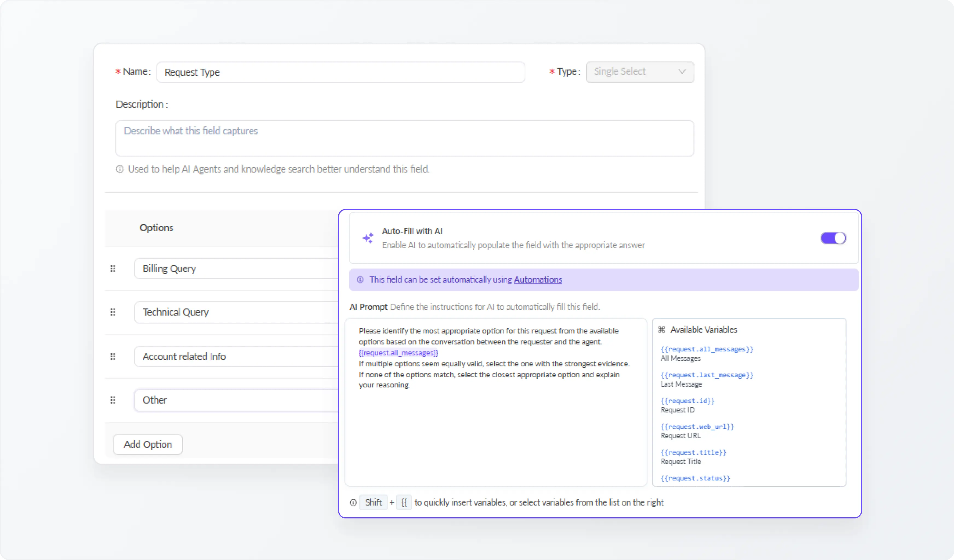This screenshot has height=560, width=954.
Task: Insert the {{request.last_message}} variable
Action: tap(707, 375)
